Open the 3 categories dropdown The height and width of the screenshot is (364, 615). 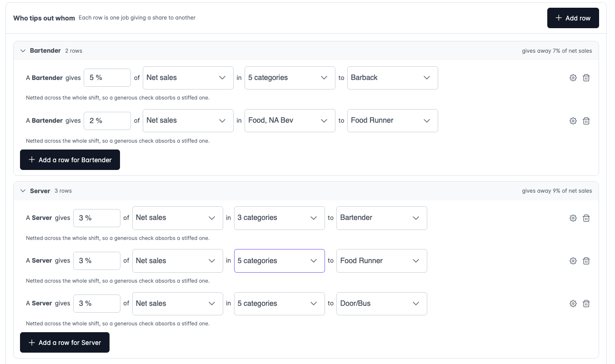280,218
